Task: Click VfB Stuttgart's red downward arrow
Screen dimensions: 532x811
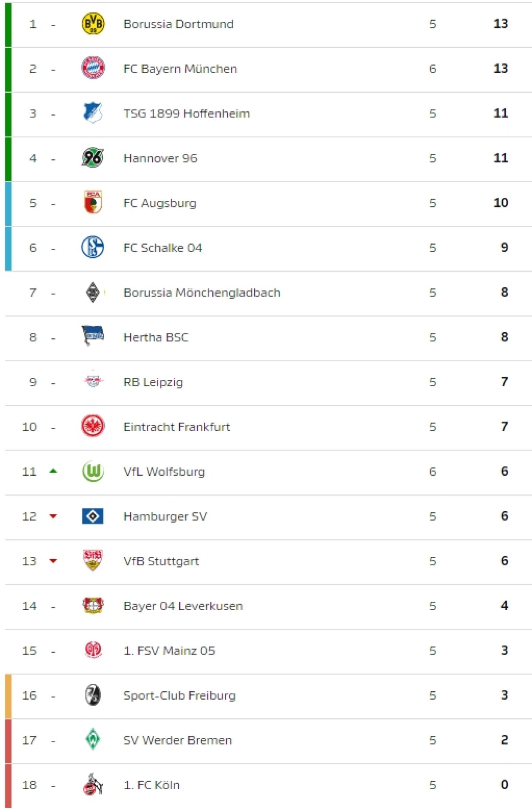Action: 53,561
